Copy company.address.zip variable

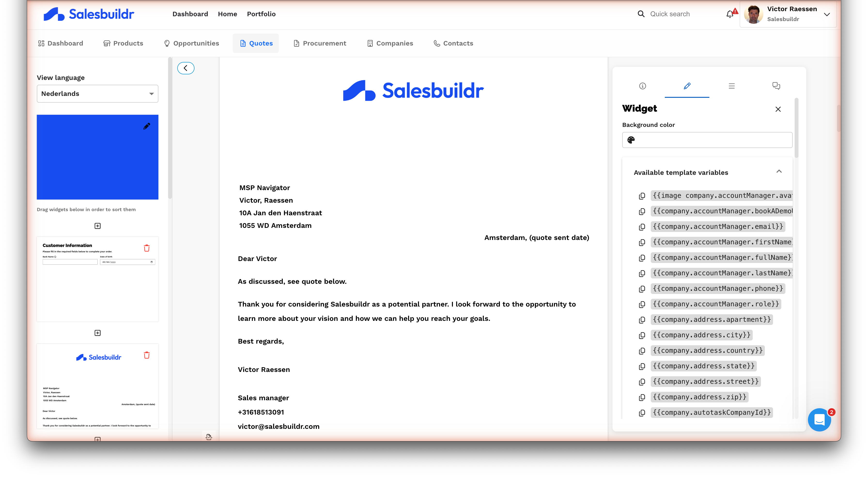pos(642,398)
